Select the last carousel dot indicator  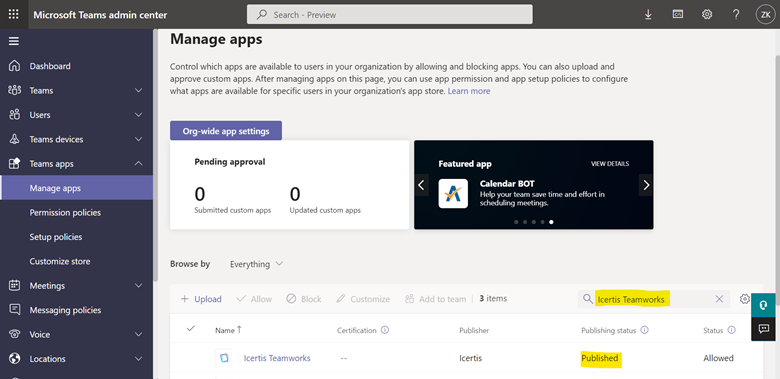(551, 222)
